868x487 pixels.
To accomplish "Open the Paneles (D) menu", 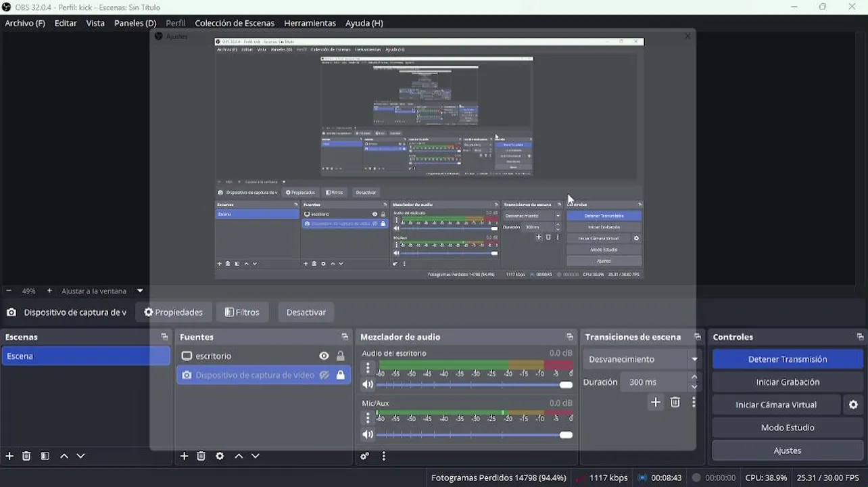I will click(x=135, y=23).
